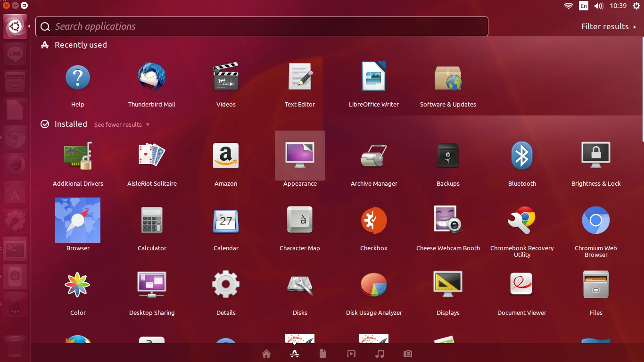Expand Filter results options

tap(609, 26)
